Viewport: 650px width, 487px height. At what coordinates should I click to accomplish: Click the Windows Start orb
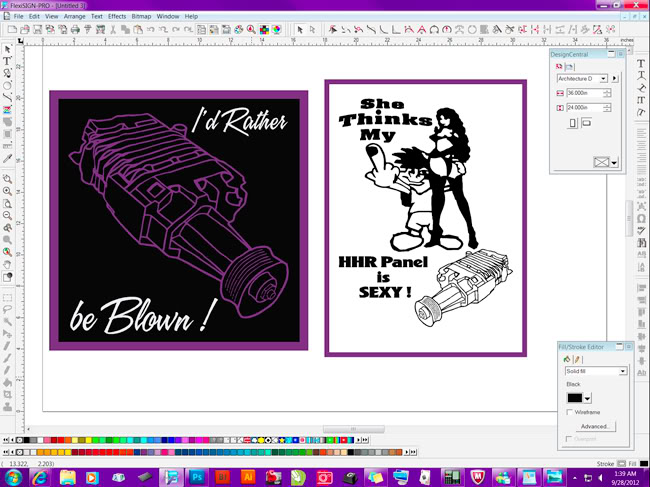coord(14,477)
